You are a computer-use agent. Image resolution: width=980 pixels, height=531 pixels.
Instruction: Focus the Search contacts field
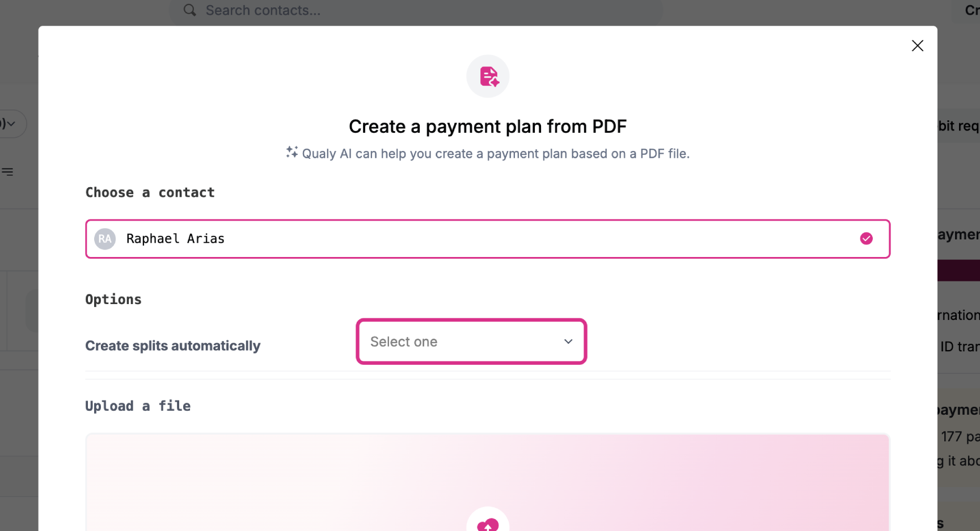[x=416, y=11]
